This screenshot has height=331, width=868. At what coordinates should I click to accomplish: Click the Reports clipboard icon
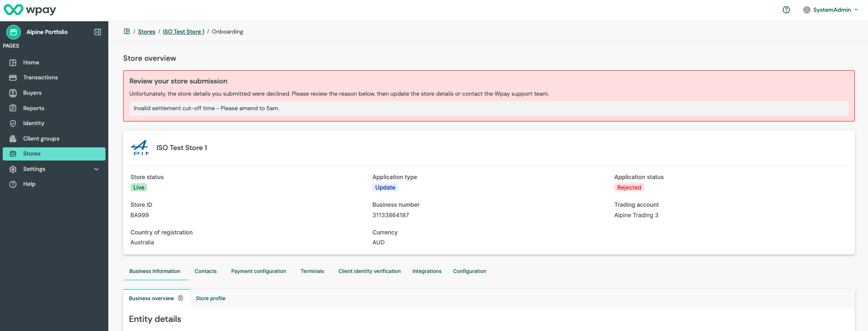pos(13,108)
